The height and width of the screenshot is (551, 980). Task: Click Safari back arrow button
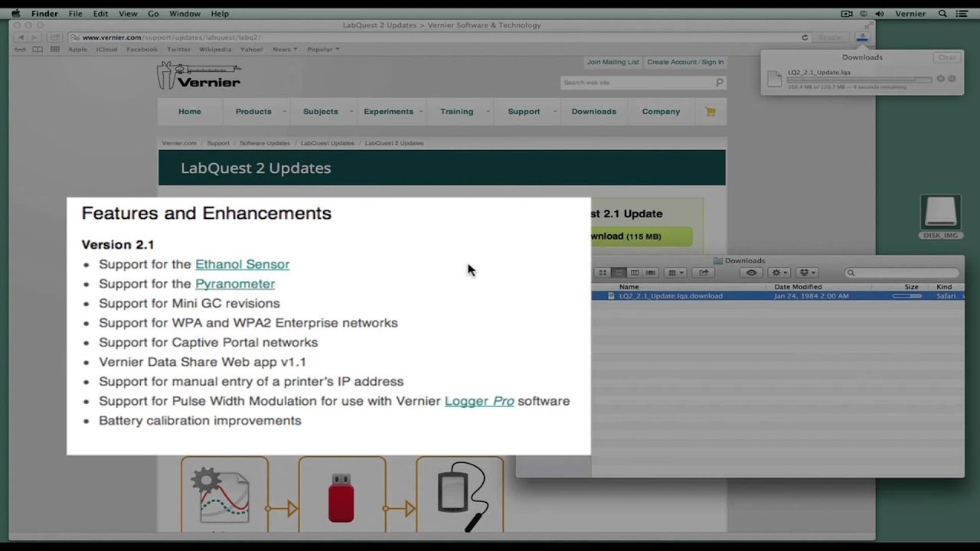(21, 37)
